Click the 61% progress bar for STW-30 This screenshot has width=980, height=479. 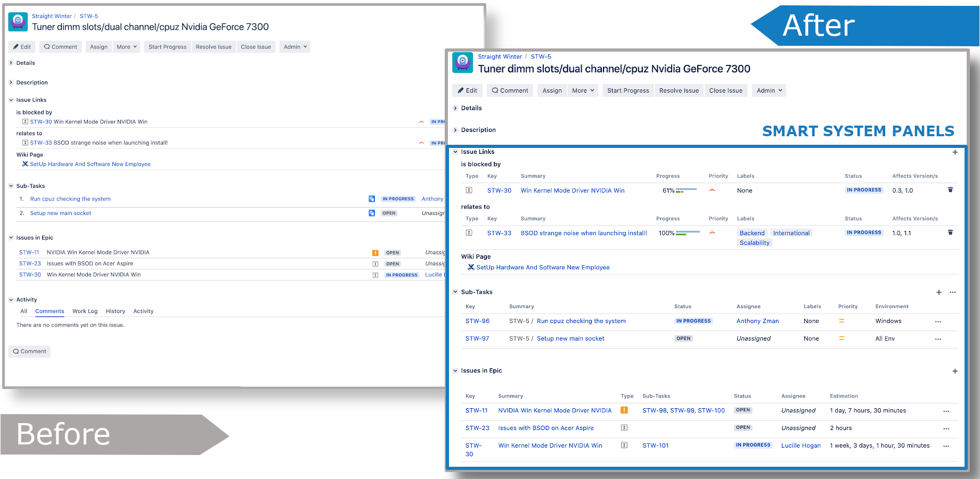tap(686, 191)
